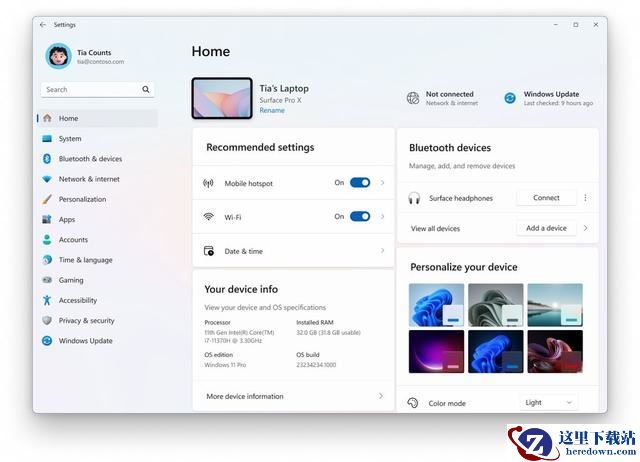Click the Apps icon in sidebar
The height and width of the screenshot is (462, 640).
(x=47, y=219)
